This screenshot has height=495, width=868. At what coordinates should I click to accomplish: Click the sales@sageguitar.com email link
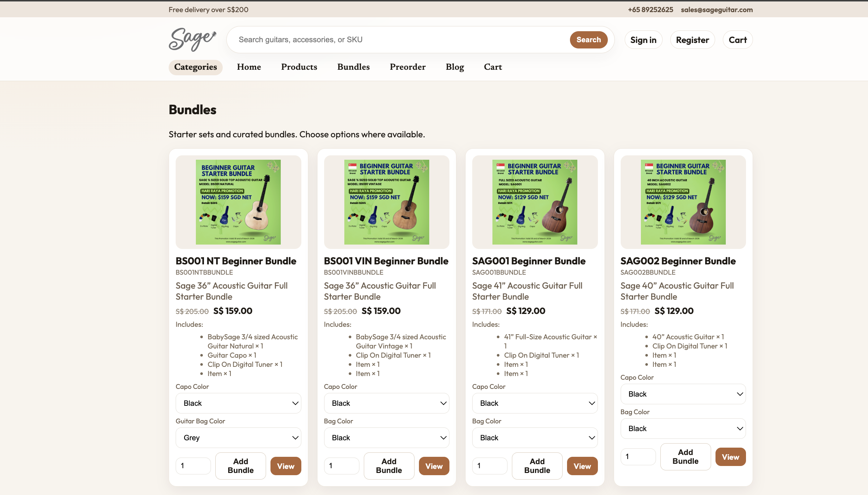717,10
